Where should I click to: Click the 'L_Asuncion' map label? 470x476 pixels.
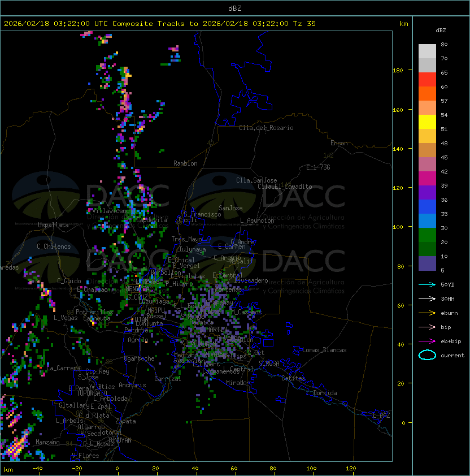tap(257, 220)
